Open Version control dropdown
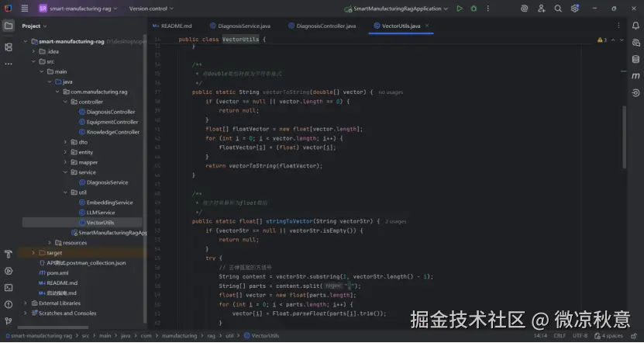The image size is (644, 343). (x=151, y=9)
